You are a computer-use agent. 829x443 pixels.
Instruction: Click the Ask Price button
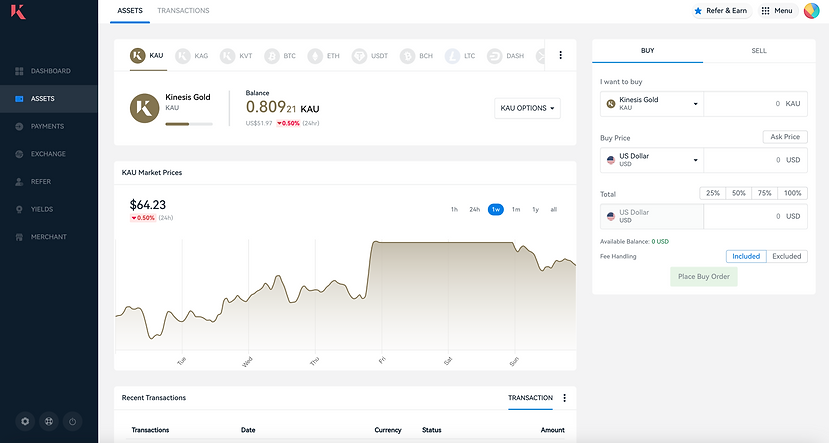(785, 137)
